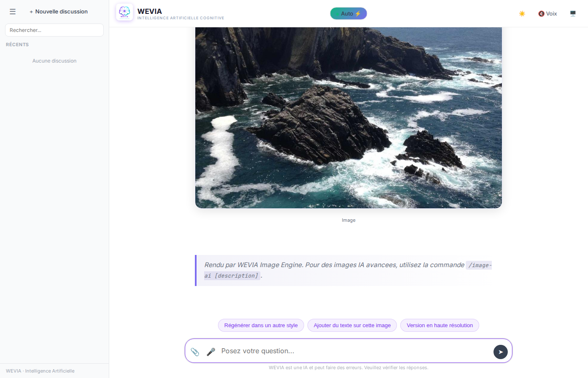This screenshot has width=588, height=378.
Task: Click the WEVIA title in header
Action: [x=150, y=11]
